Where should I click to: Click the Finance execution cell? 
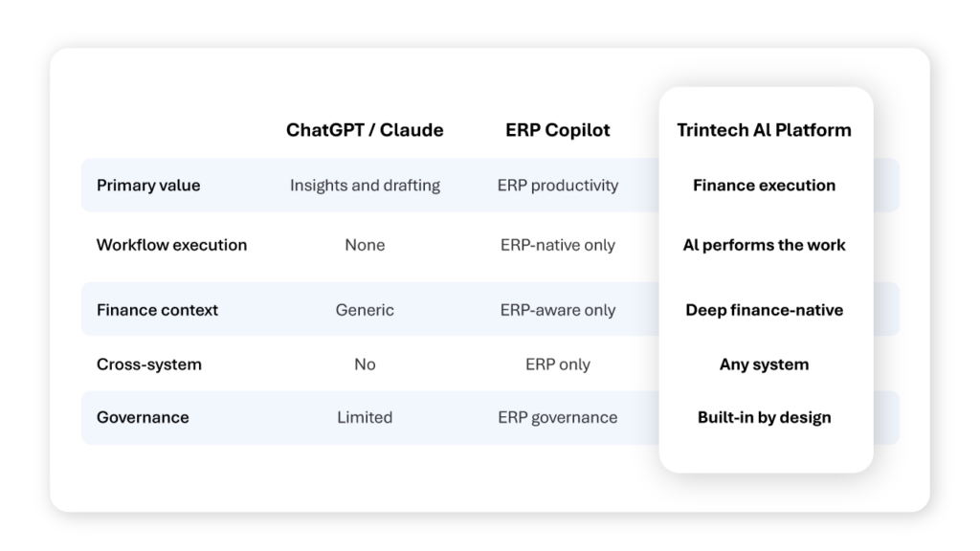[x=764, y=186]
